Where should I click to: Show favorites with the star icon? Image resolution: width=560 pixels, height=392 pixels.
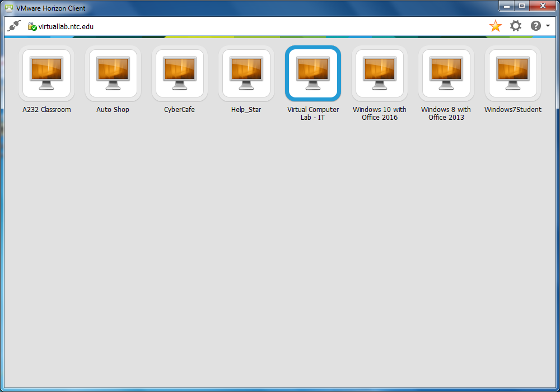[x=495, y=26]
